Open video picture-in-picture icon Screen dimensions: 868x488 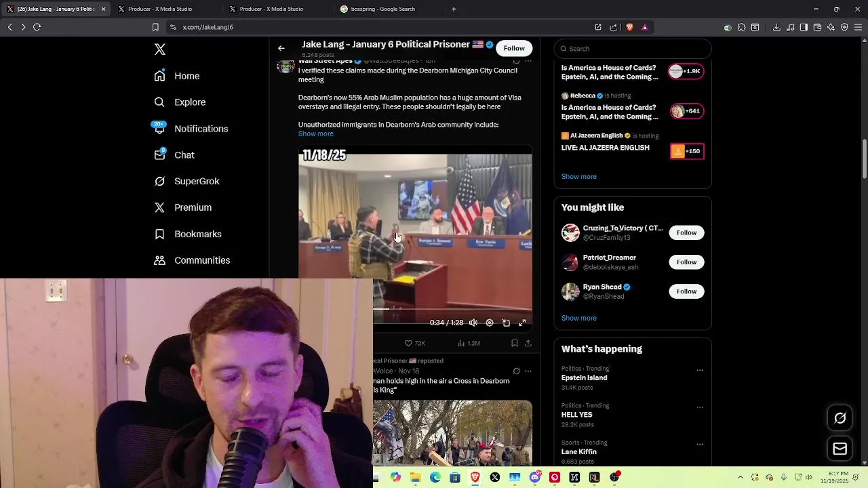pyautogui.click(x=506, y=323)
